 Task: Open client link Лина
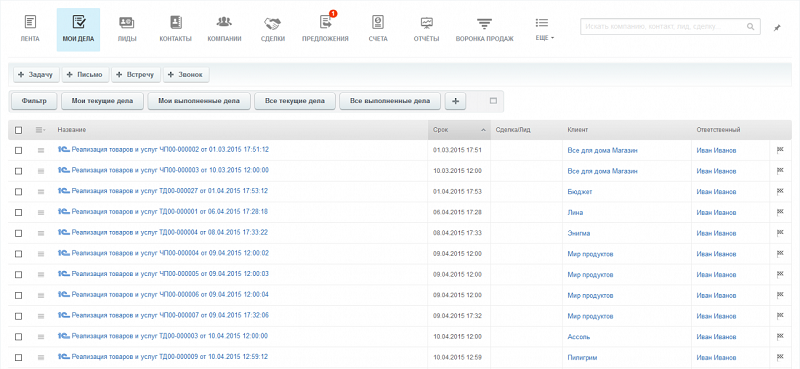point(575,212)
